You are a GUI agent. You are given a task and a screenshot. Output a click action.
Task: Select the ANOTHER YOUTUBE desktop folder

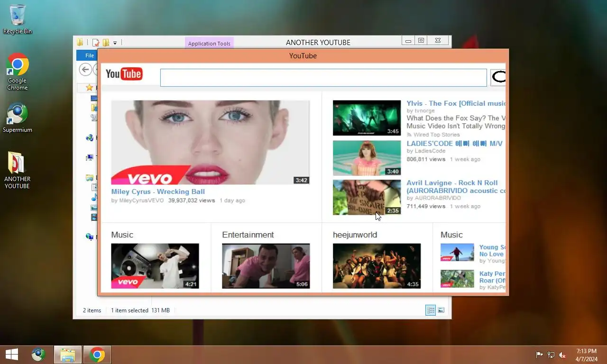coord(17,171)
